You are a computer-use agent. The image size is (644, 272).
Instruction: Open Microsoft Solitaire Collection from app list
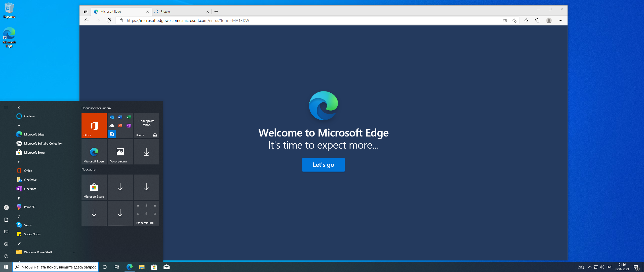tap(43, 144)
